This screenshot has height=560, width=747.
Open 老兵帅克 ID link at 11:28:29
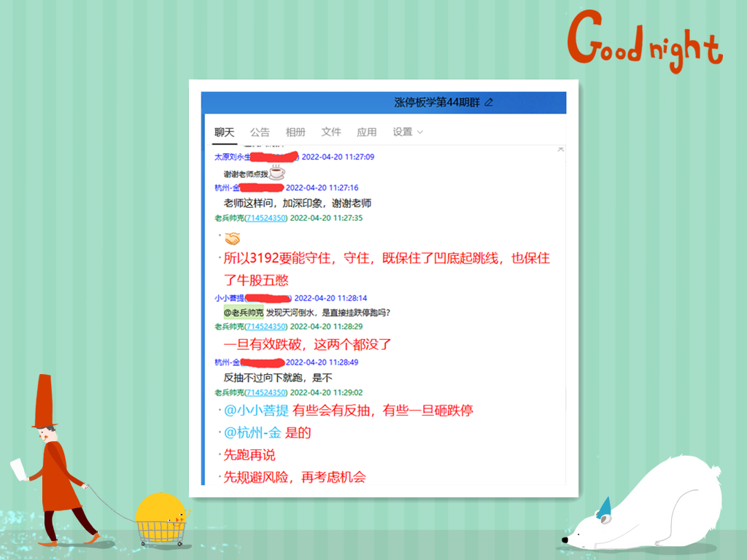point(266,327)
